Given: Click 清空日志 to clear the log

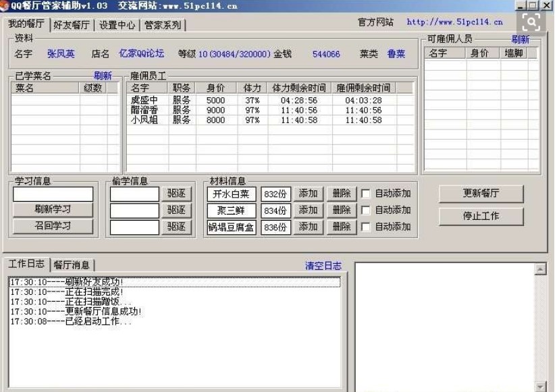Looking at the screenshot, I should [x=323, y=266].
